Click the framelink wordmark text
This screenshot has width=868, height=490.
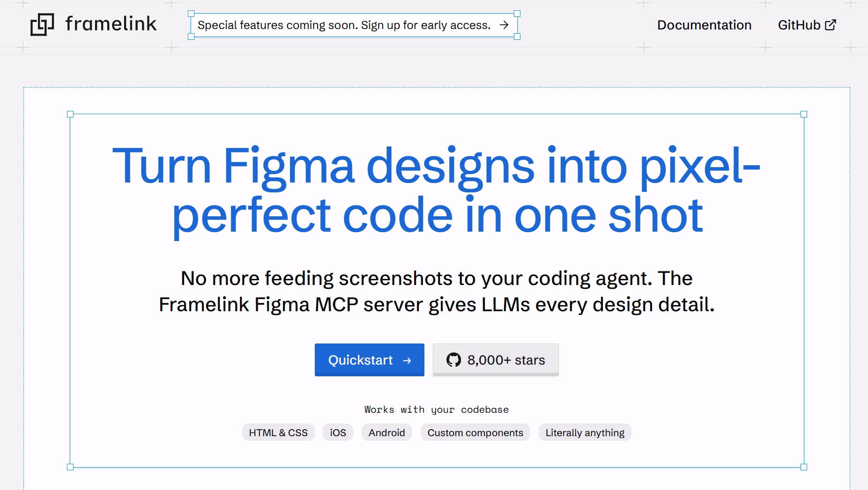pos(111,24)
